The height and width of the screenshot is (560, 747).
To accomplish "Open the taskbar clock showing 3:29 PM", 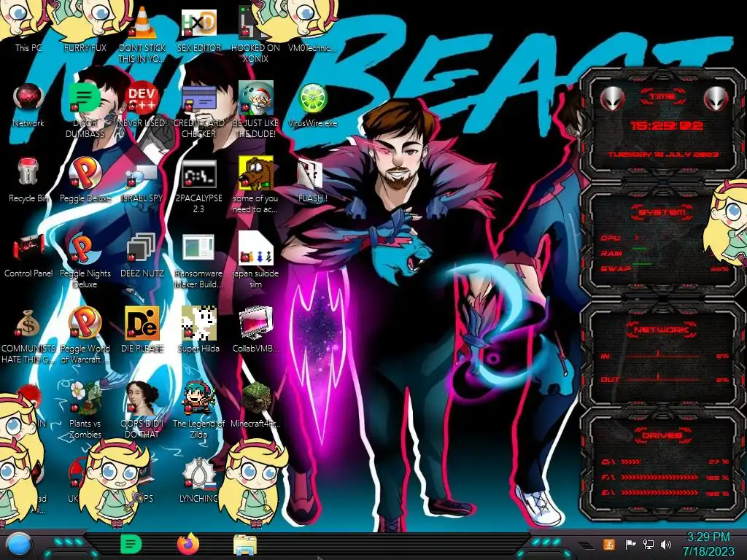I will point(708,544).
